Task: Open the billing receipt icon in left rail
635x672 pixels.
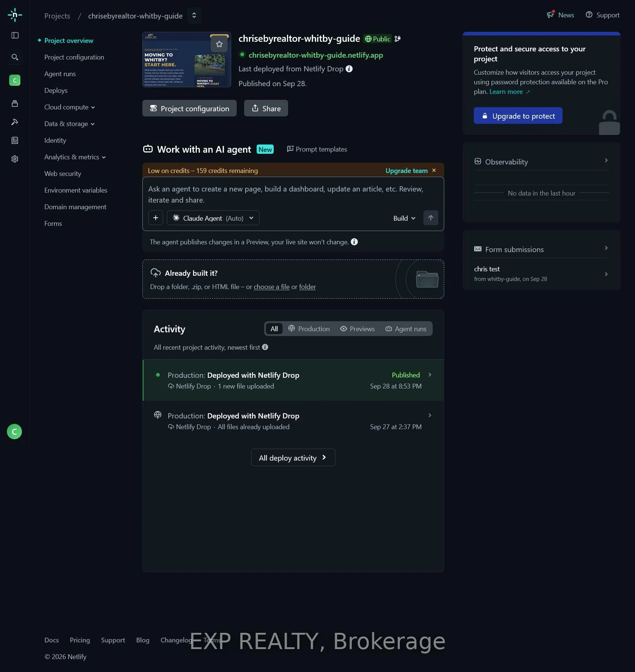Action: [x=15, y=140]
